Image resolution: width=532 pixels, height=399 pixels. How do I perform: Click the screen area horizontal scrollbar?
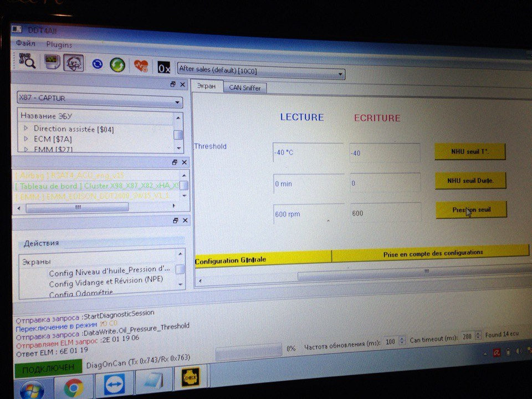pyautogui.click(x=416, y=272)
